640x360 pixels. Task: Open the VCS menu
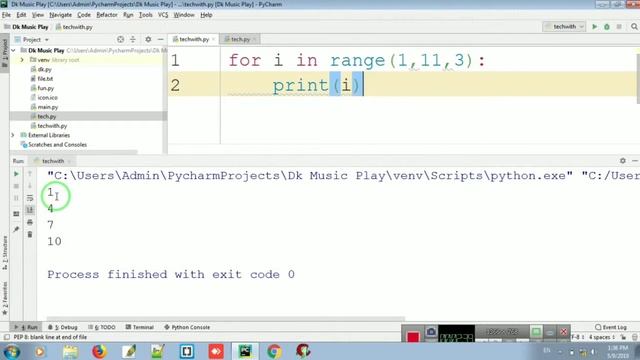pos(163,15)
